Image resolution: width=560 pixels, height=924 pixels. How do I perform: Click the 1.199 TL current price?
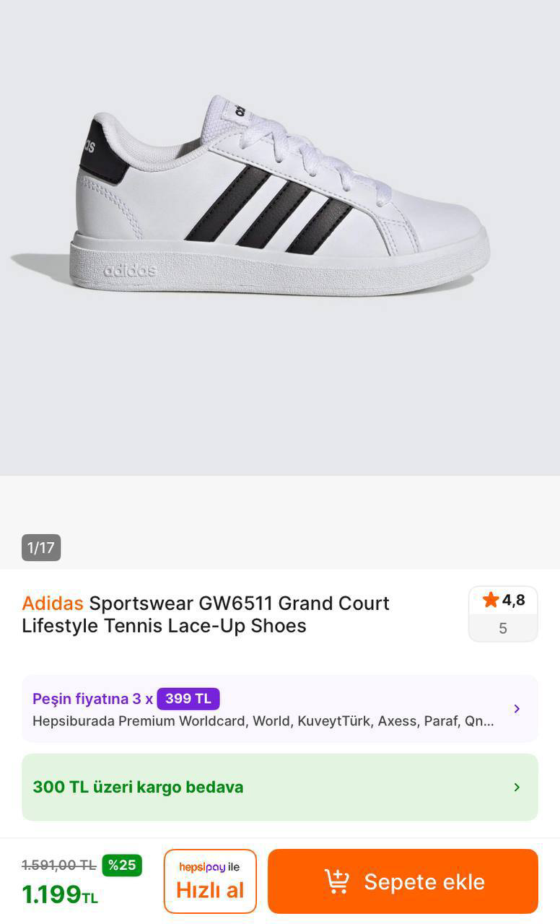pyautogui.click(x=59, y=895)
